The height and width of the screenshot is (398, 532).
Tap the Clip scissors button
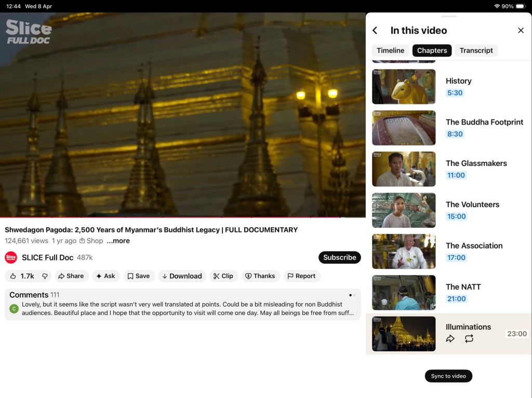[223, 276]
